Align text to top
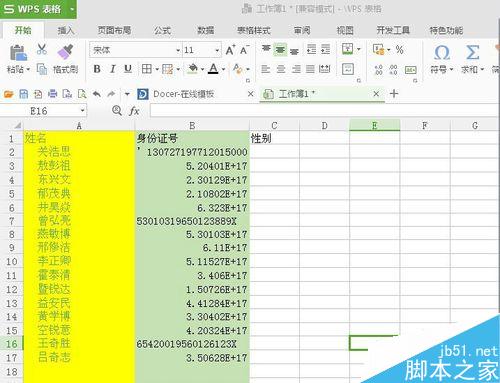Image resolution: width=500 pixels, height=383 pixels. coord(266,49)
